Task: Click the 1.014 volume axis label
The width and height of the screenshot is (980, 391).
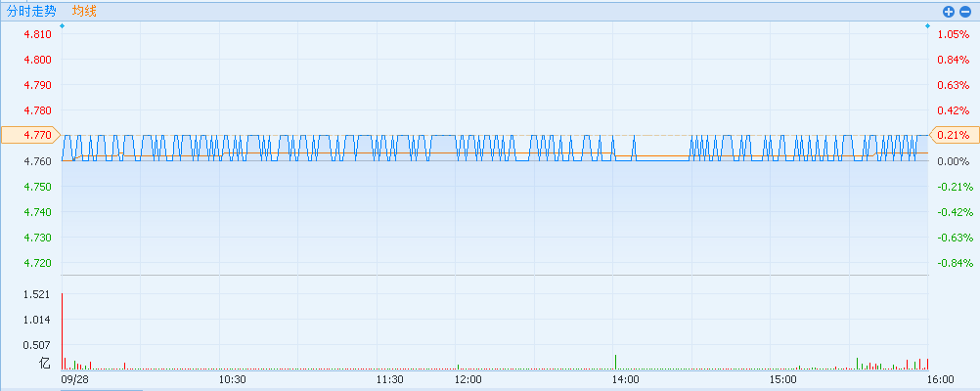Action: click(x=36, y=320)
